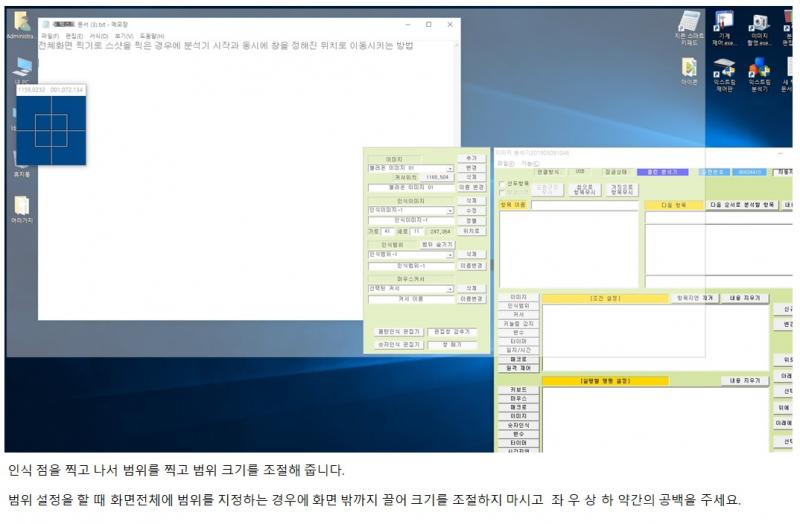800x524 pixels.
Task: Click the 키보드 action button
Action: (518, 389)
